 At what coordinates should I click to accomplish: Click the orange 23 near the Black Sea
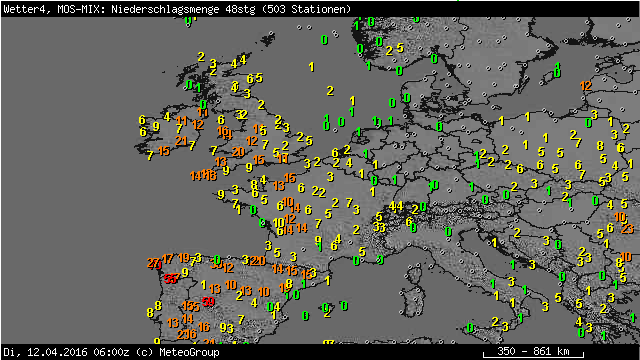click(x=627, y=229)
